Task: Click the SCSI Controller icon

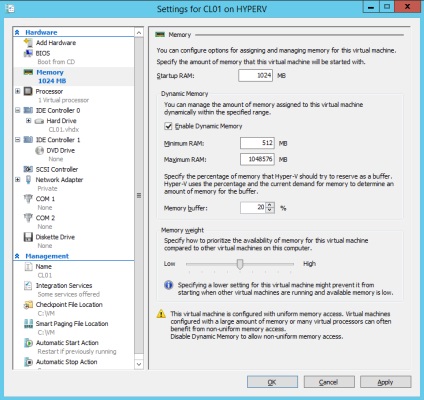Action: 28,169
